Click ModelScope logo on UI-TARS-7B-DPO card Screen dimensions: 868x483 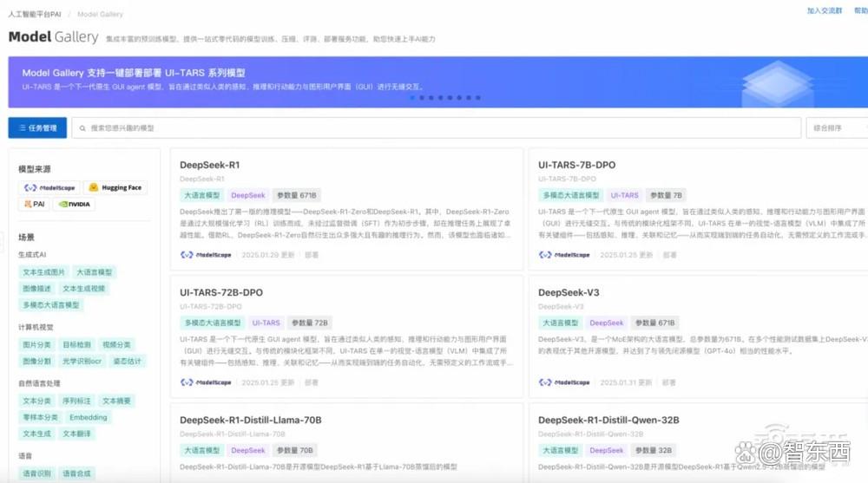(x=564, y=255)
